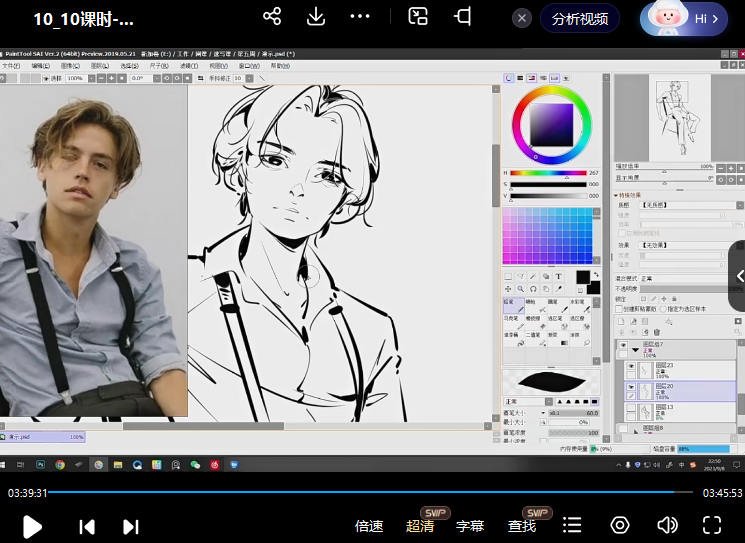The width and height of the screenshot is (745, 543).
Task: Click the 分析视频 button
Action: (x=580, y=18)
